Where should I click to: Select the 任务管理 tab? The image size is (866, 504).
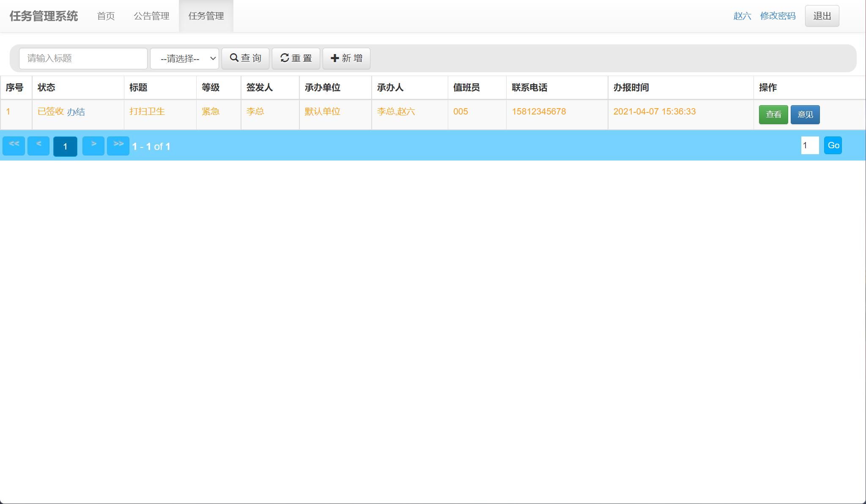[206, 16]
